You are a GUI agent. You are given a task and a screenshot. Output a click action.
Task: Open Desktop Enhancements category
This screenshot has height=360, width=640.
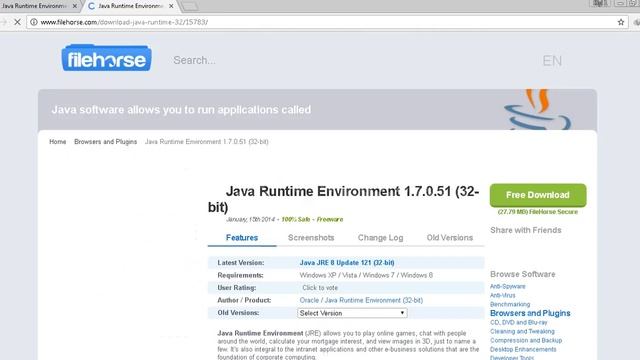(523, 349)
